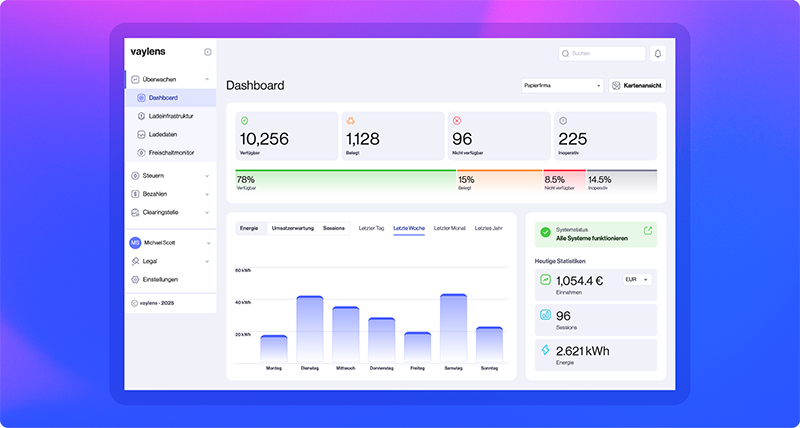This screenshot has width=800, height=428.
Task: Click the Samstag bar in chart
Action: pos(454,328)
